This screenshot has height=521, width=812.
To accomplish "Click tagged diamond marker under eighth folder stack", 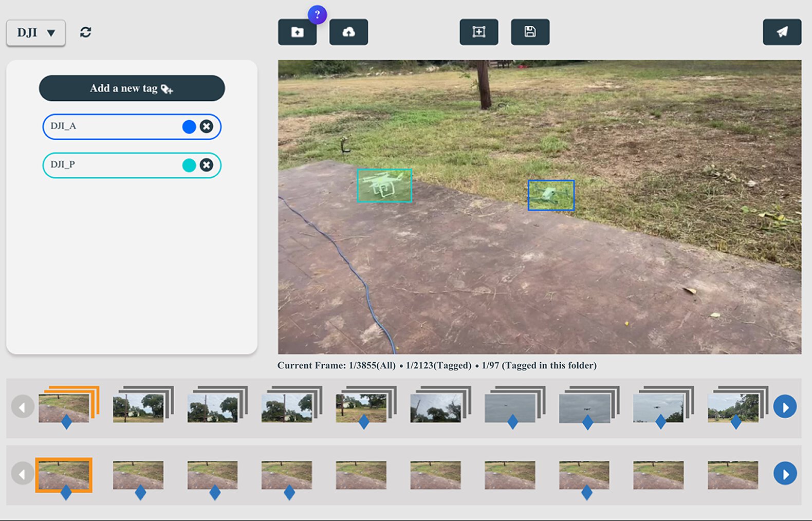I will (x=587, y=422).
